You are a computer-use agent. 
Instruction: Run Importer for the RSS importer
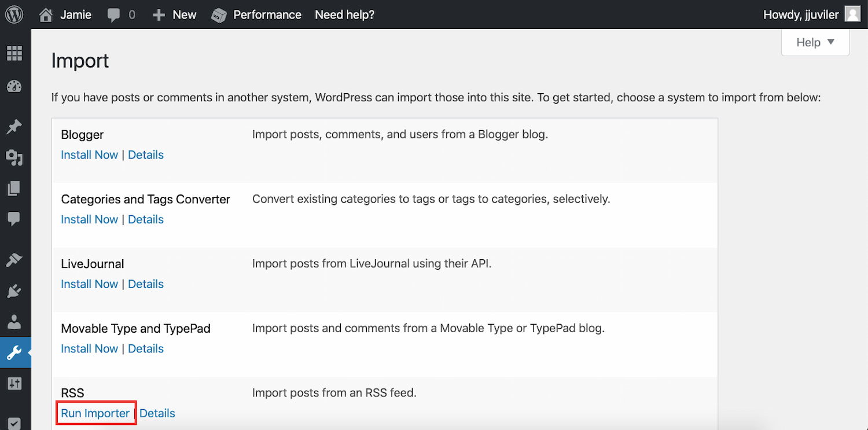click(x=95, y=413)
